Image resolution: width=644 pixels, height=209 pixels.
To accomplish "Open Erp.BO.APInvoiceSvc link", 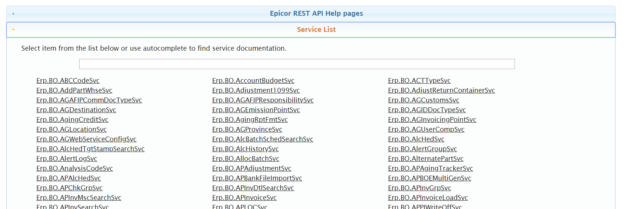I will click(244, 198).
